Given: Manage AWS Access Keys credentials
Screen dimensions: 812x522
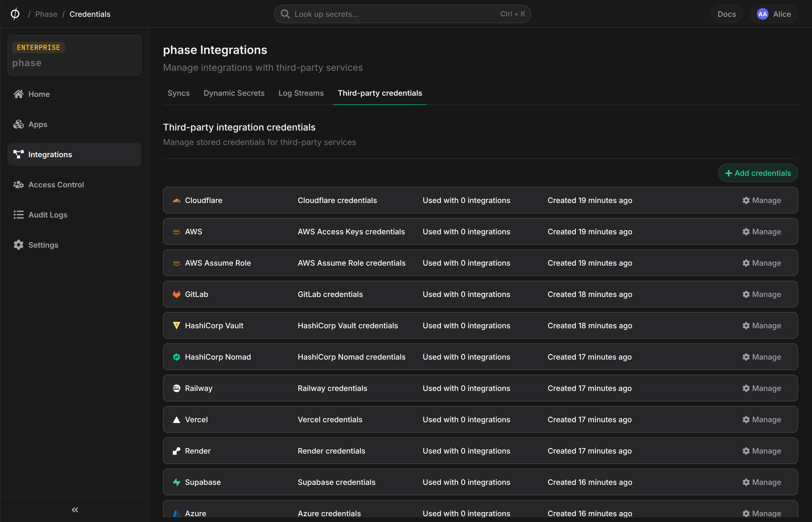Looking at the screenshot, I should click(762, 231).
